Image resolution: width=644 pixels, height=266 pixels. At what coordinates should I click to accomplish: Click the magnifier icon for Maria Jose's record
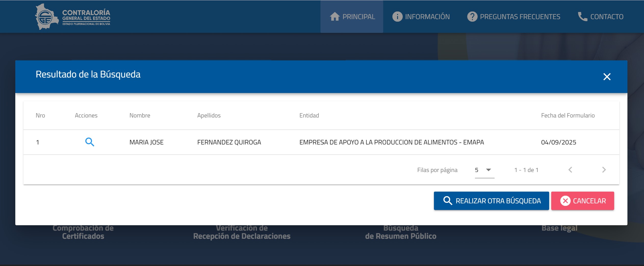tap(89, 142)
